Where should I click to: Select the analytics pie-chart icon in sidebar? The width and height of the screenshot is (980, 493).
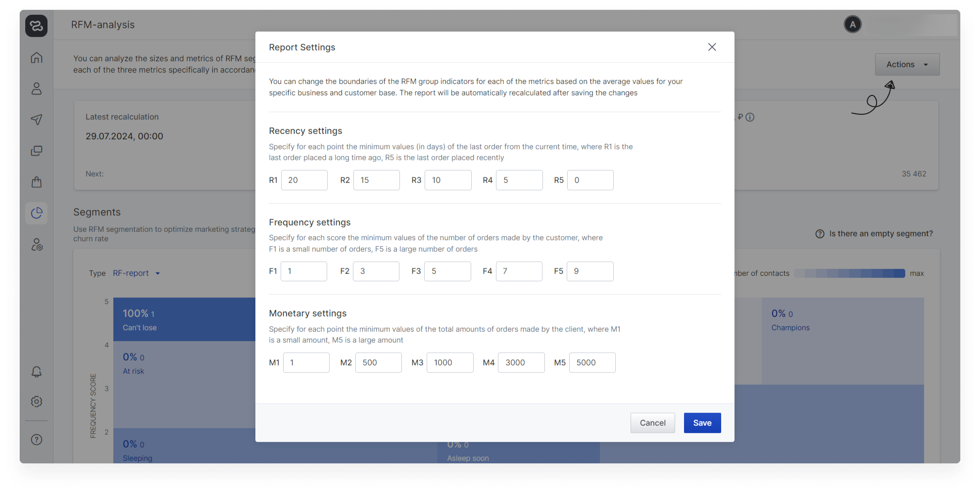pos(36,213)
